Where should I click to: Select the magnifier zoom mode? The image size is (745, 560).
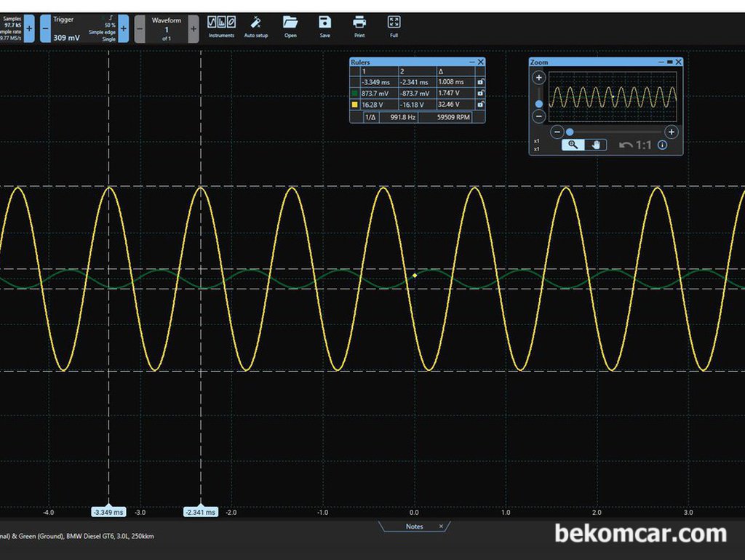tap(573, 145)
